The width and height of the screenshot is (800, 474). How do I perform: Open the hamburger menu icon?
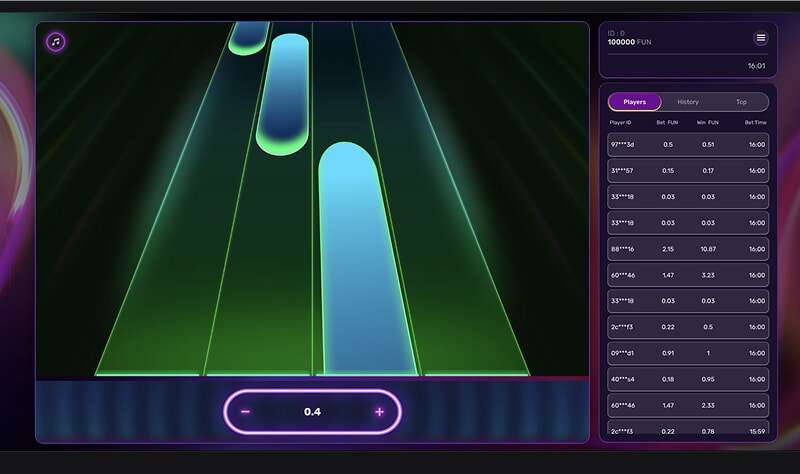click(761, 38)
